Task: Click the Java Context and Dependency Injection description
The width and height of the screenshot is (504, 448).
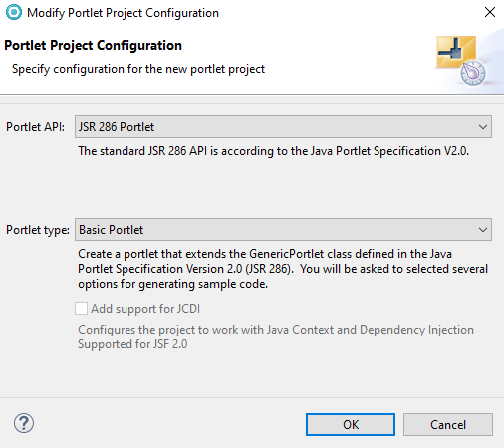Action: tap(276, 336)
